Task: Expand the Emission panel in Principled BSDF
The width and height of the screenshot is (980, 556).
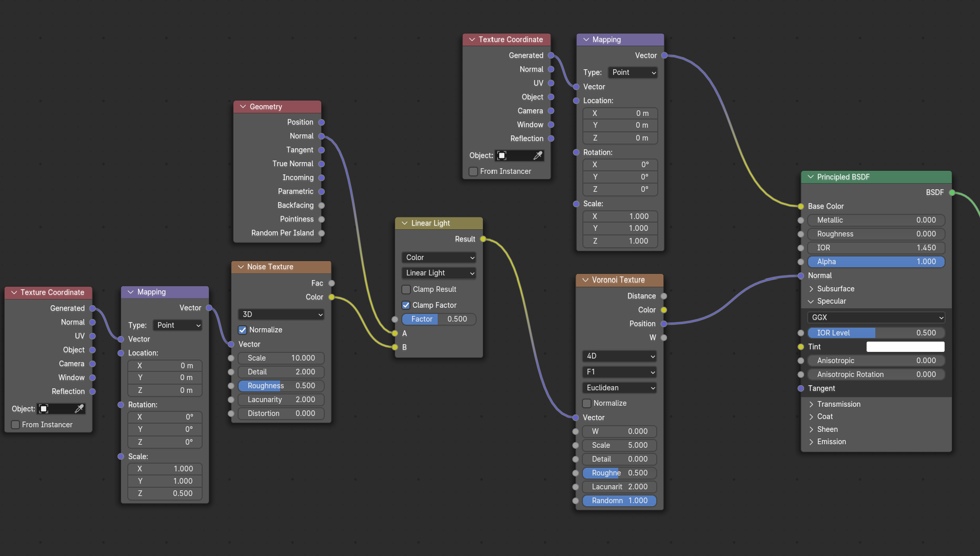Action: (811, 442)
